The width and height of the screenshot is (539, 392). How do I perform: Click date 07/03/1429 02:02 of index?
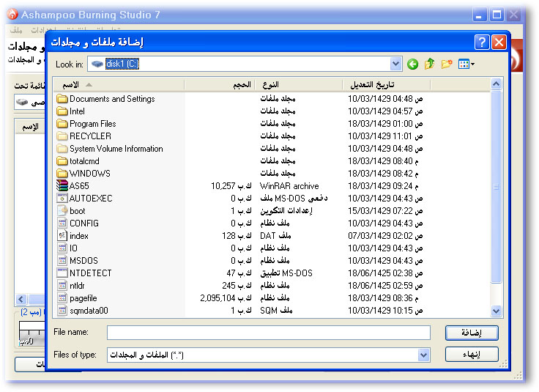pyautogui.click(x=385, y=236)
